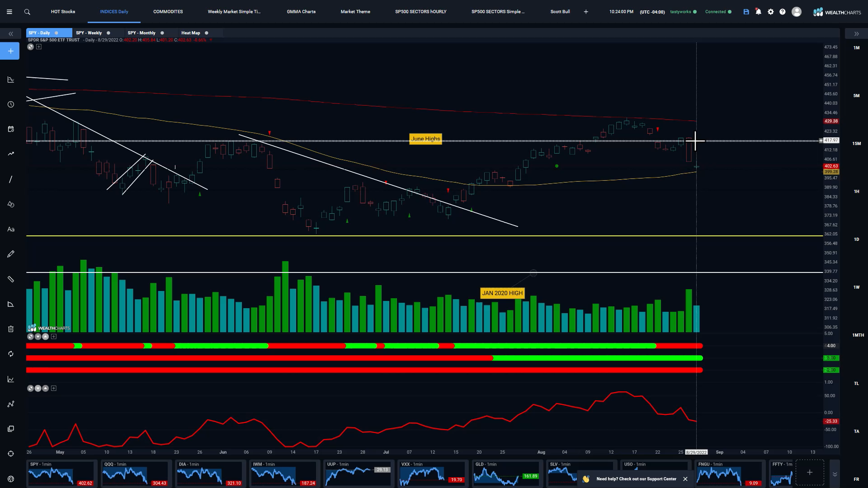Click the tastyworks broker status indicator
Screen dimensions: 868x488
[683, 12]
